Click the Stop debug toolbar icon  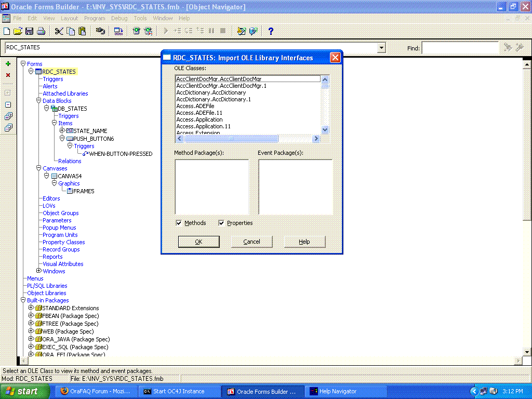coord(223,31)
